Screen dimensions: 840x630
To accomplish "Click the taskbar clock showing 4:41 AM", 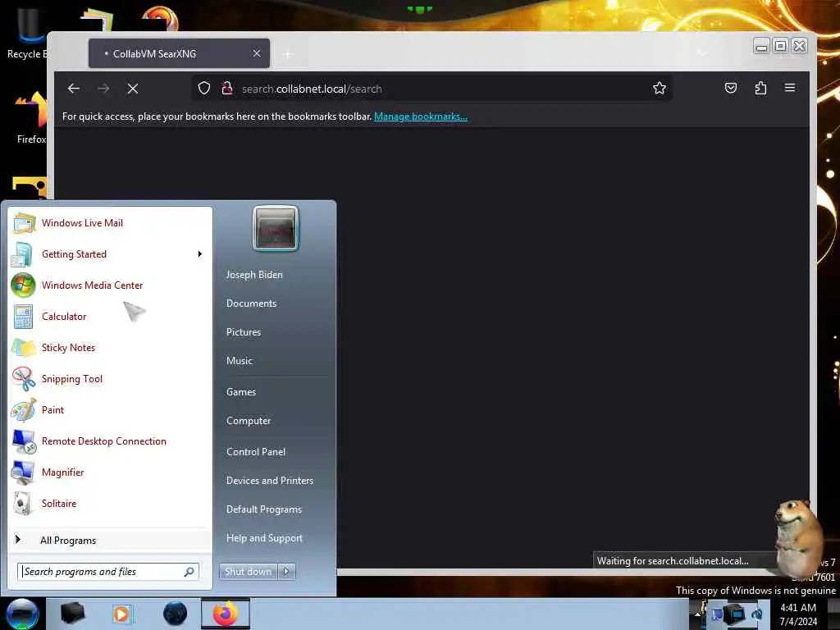I will pos(798,614).
